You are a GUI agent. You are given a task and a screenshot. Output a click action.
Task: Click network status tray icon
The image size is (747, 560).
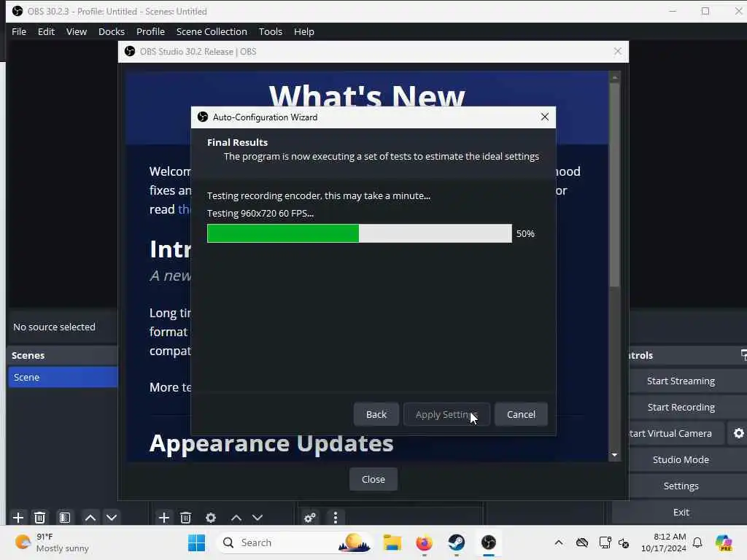(605, 542)
